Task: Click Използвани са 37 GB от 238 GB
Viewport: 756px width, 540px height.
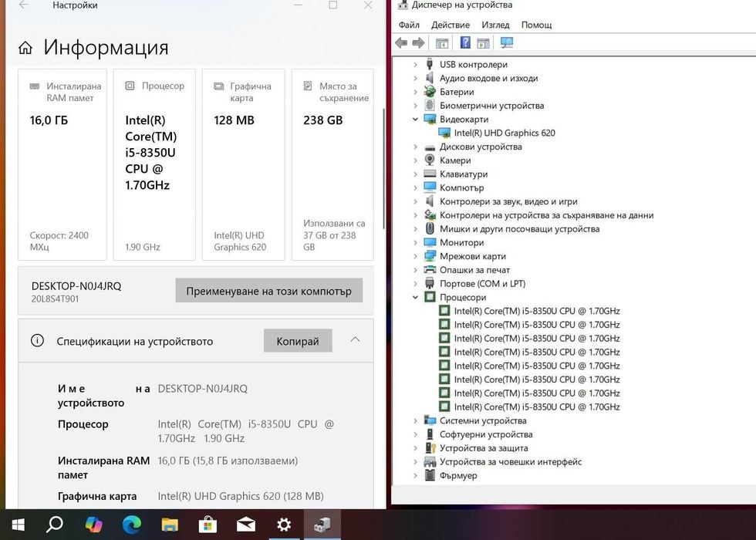Action: tap(334, 235)
